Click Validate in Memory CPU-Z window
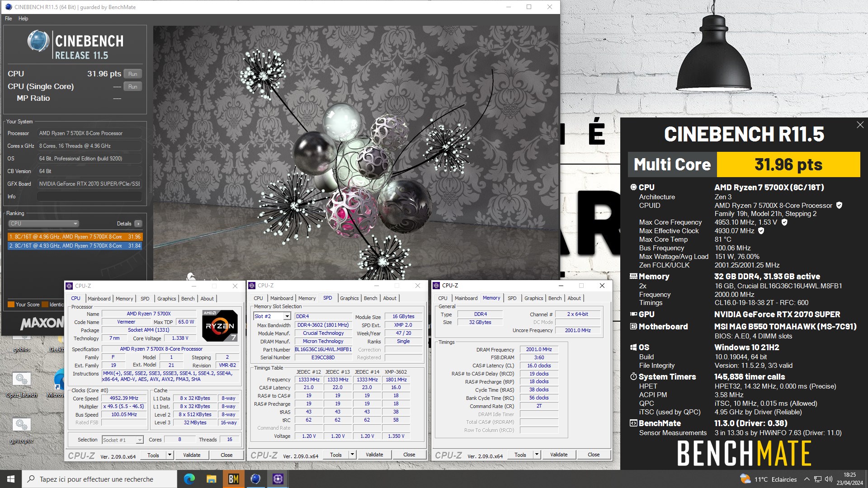The width and height of the screenshot is (868, 488). [559, 455]
